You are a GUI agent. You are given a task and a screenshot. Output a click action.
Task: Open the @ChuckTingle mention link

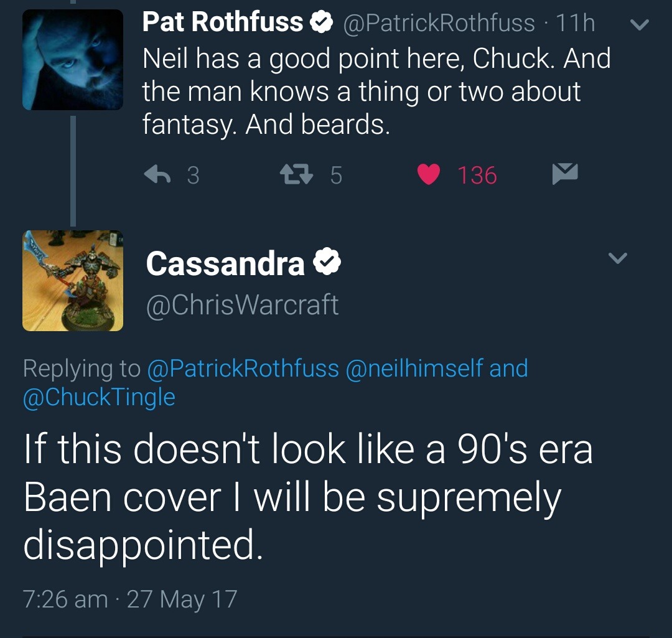pyautogui.click(x=99, y=397)
